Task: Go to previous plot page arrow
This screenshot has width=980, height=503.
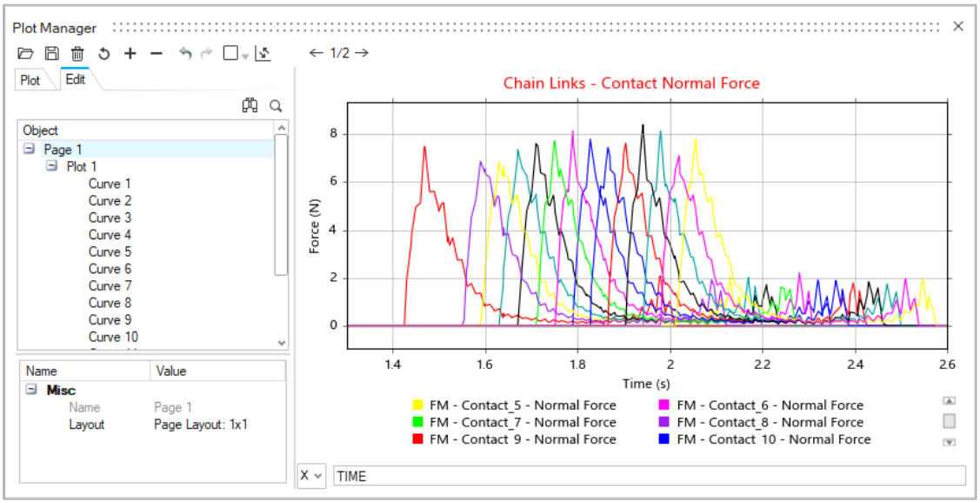Action: pyautogui.click(x=317, y=53)
